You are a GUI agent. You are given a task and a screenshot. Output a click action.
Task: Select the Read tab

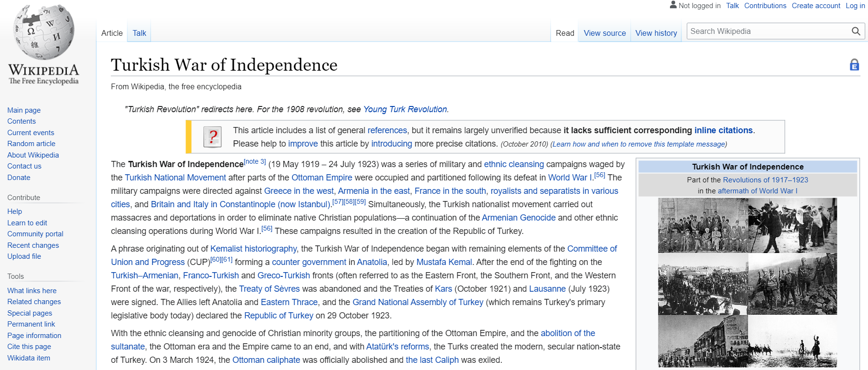tap(565, 33)
